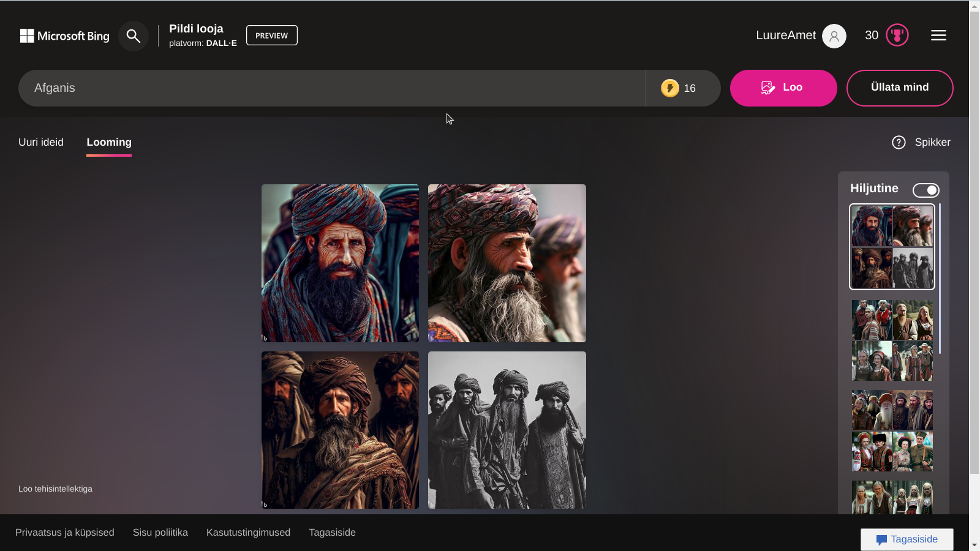
Task: Click the Üllata mind button
Action: coord(899,88)
